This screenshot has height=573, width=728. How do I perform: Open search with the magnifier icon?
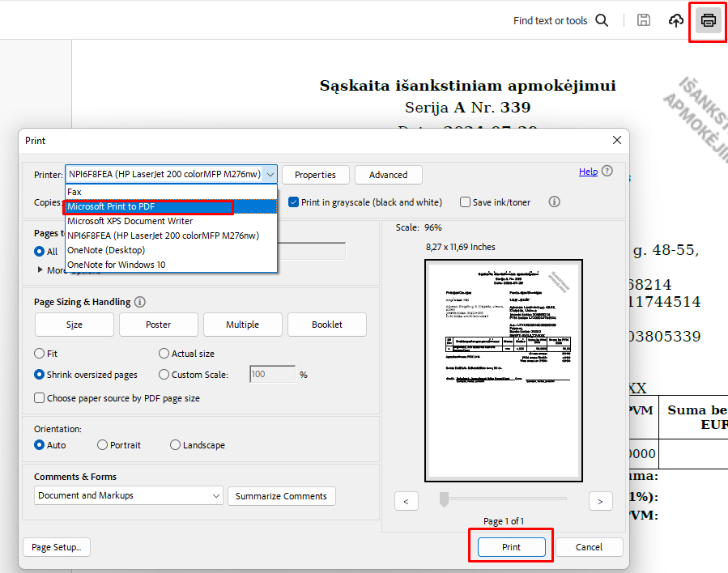click(602, 20)
